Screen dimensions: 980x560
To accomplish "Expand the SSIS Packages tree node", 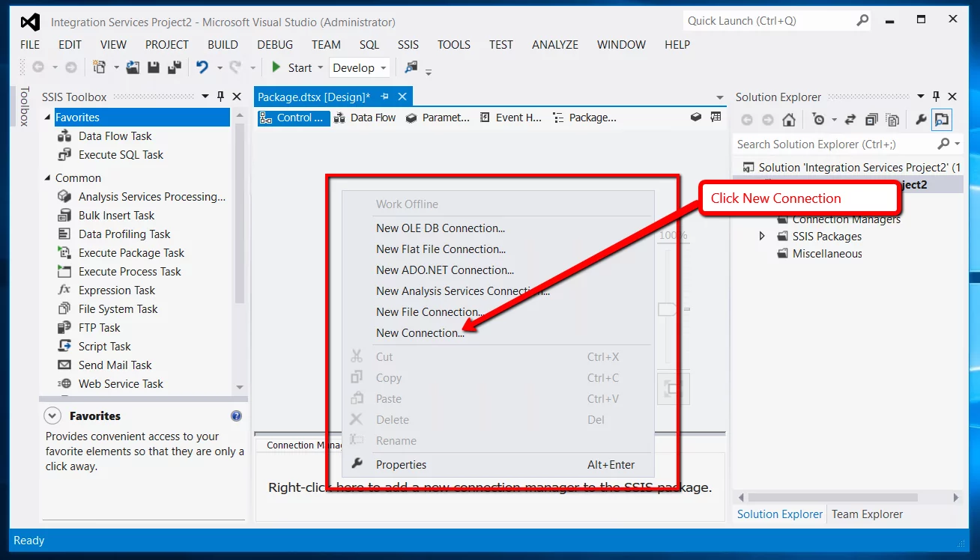I will tap(763, 236).
